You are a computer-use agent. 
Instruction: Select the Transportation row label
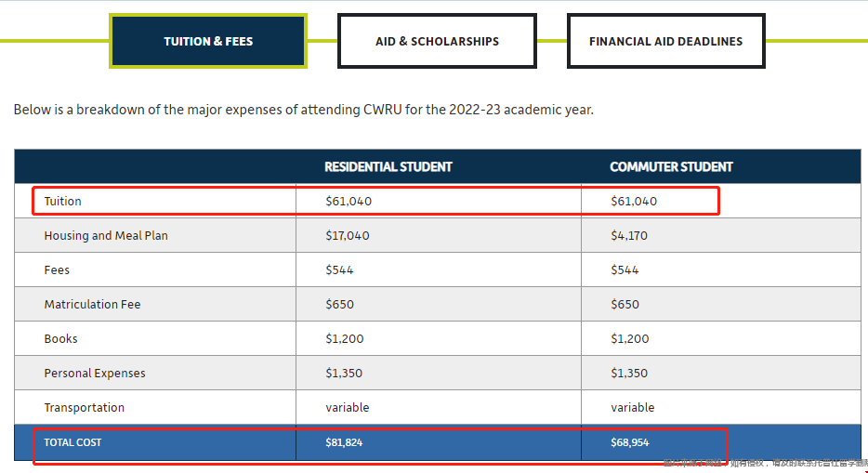click(x=84, y=408)
